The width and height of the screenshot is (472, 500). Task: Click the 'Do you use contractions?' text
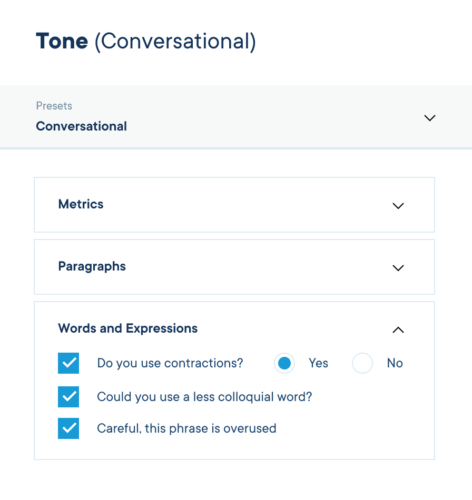[170, 363]
